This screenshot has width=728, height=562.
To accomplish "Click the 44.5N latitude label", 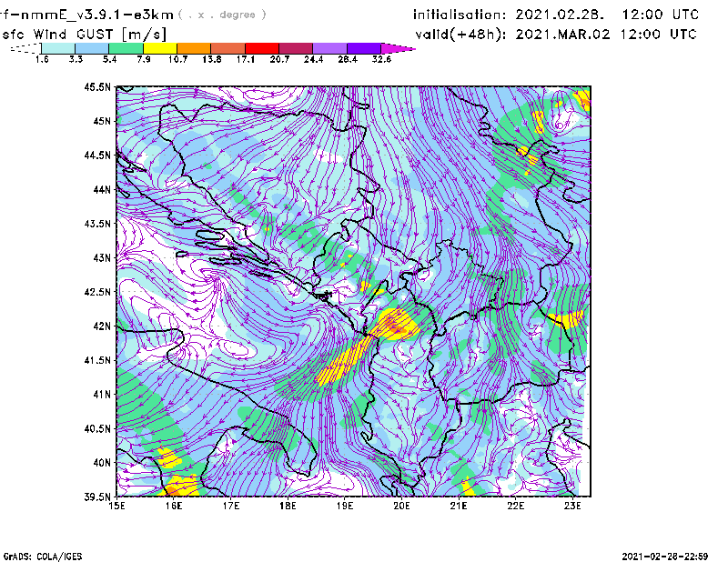I will tap(97, 155).
